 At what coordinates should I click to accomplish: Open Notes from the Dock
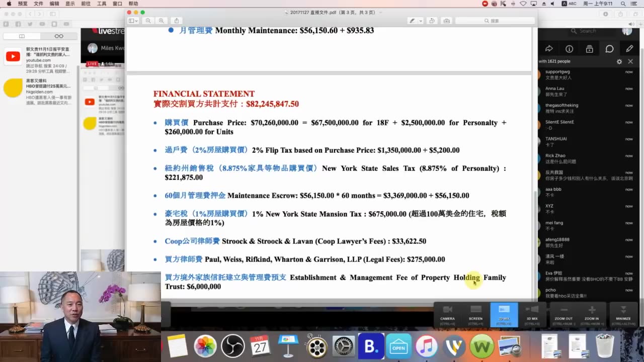178,346
